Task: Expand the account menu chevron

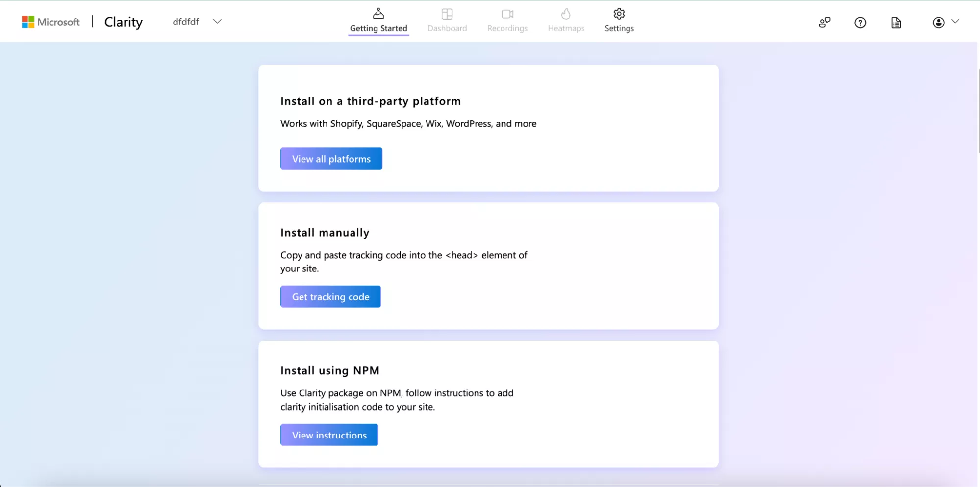Action: coord(955,22)
